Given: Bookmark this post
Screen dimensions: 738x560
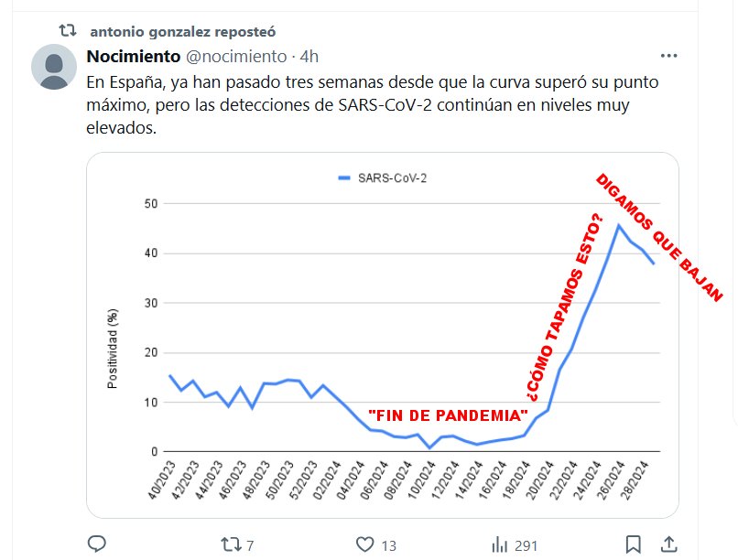Looking at the screenshot, I should (x=634, y=544).
